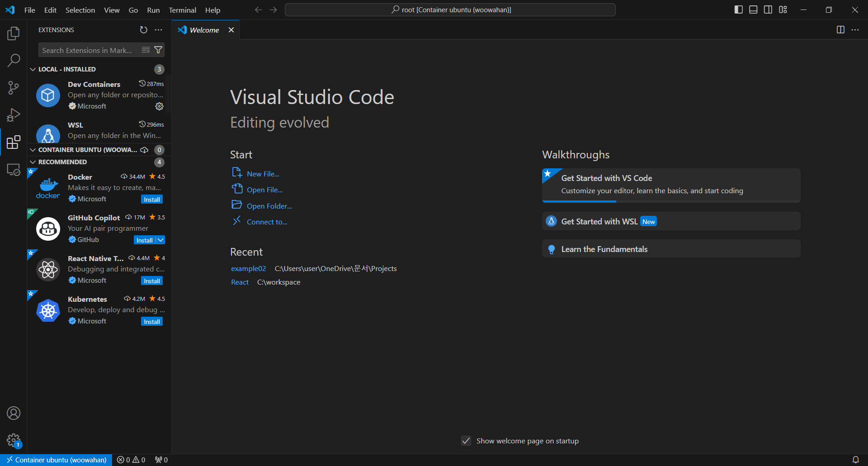Click the Open Folder link
868x466 pixels.
click(x=269, y=206)
